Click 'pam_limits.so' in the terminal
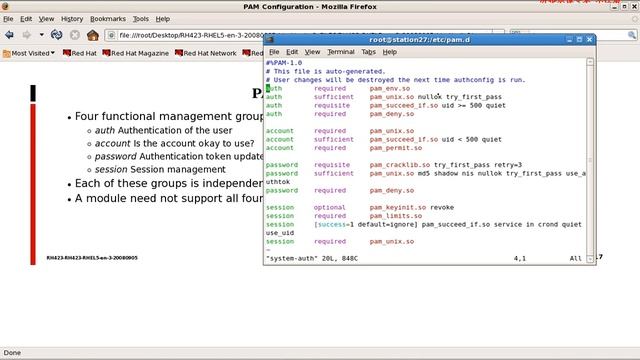 (396, 216)
